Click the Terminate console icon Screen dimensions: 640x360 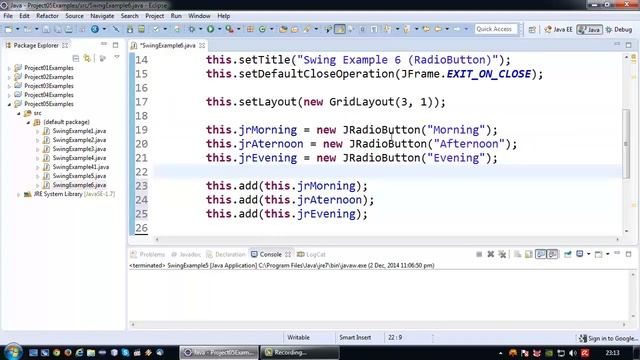(x=479, y=254)
